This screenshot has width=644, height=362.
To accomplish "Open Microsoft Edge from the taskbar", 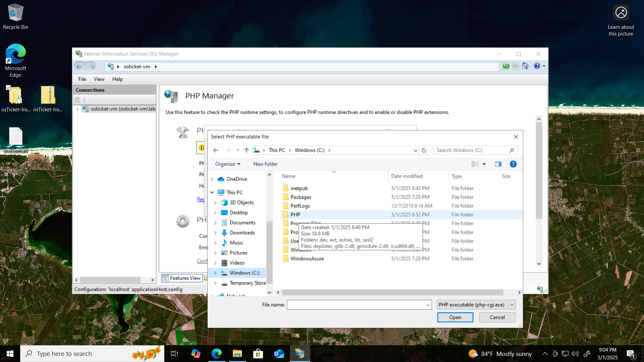I will click(217, 354).
